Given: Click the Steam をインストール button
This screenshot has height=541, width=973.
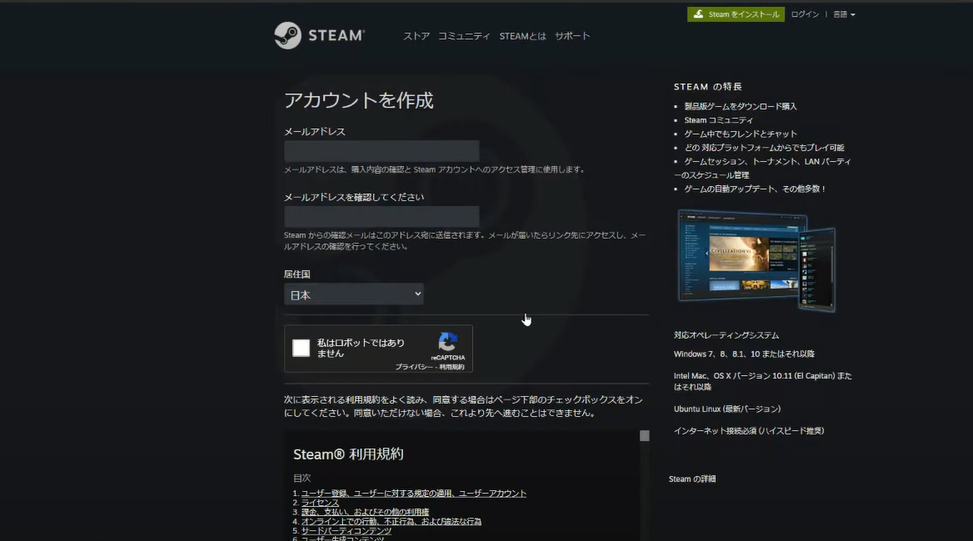Looking at the screenshot, I should (x=736, y=14).
